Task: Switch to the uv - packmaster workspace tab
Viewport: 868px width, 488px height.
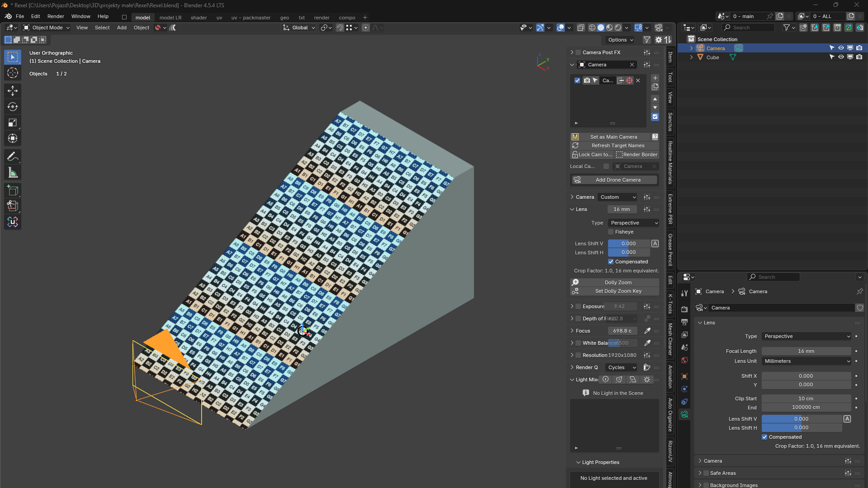Action: point(251,18)
